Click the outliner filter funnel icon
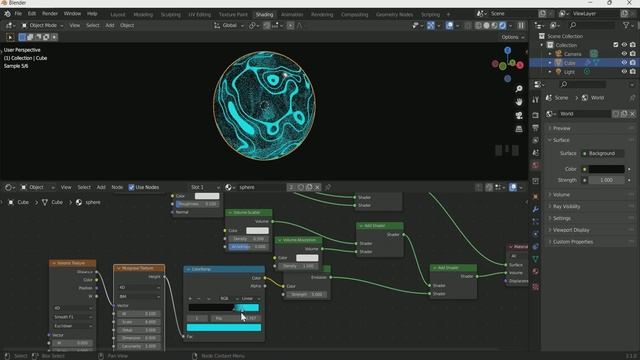The image size is (640, 360). tap(626, 25)
